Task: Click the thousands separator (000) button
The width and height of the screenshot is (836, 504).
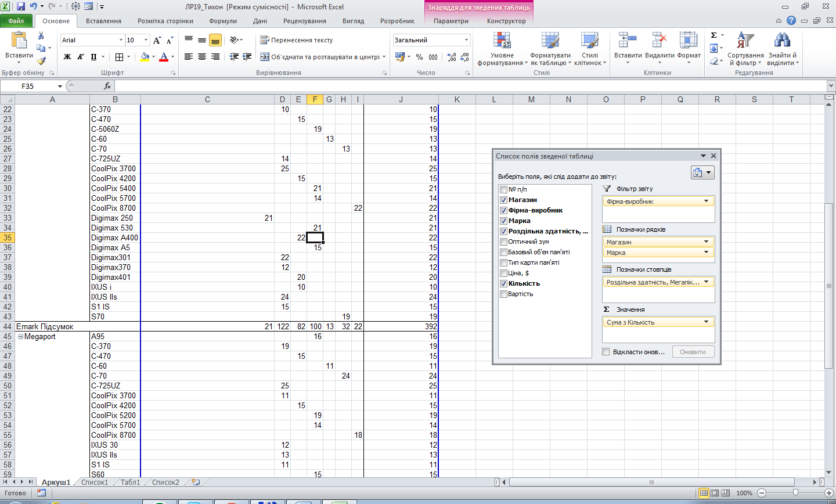Action: coord(433,57)
